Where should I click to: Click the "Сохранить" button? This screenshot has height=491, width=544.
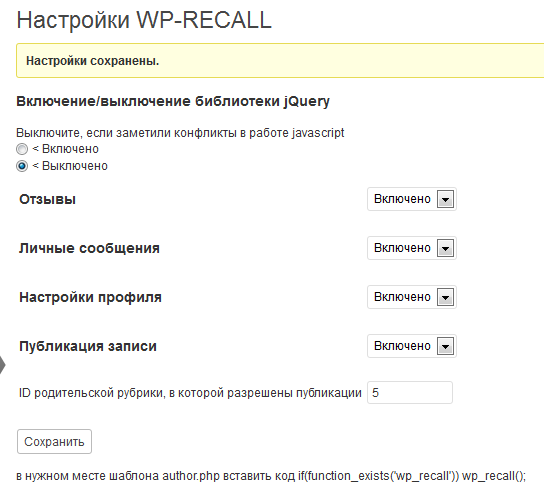[54, 442]
